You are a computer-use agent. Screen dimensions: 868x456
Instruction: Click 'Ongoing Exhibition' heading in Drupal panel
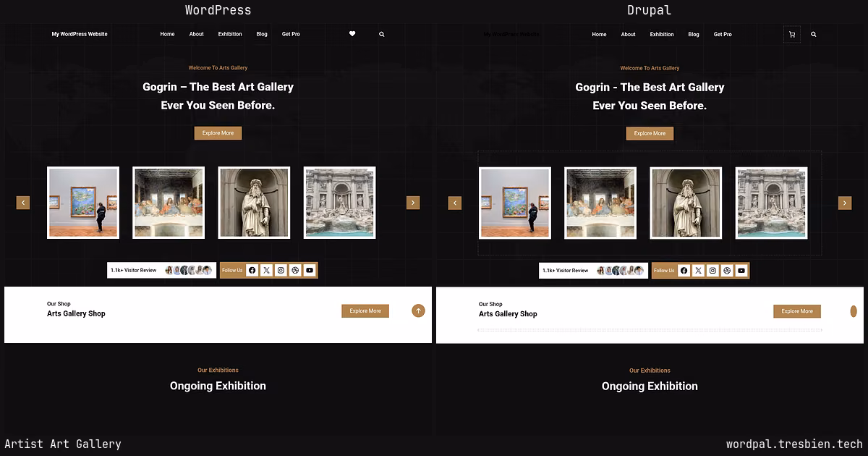[650, 387]
